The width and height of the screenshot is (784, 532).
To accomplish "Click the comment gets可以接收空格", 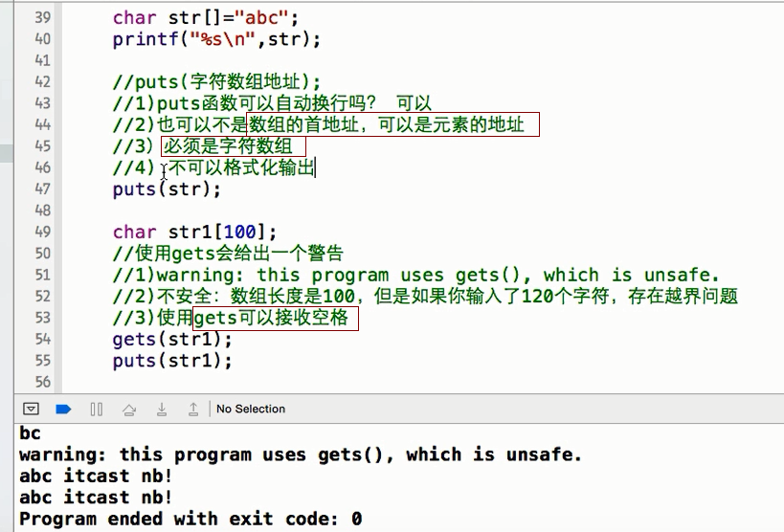I will 271,318.
